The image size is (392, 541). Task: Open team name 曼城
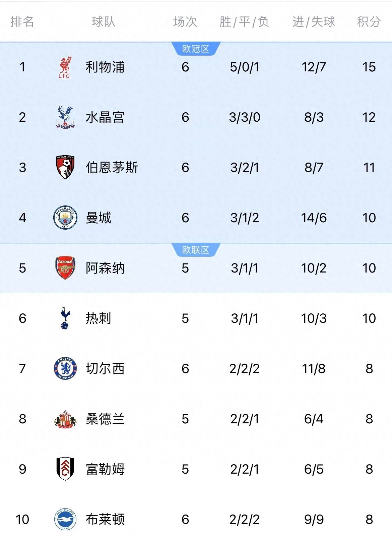98,218
